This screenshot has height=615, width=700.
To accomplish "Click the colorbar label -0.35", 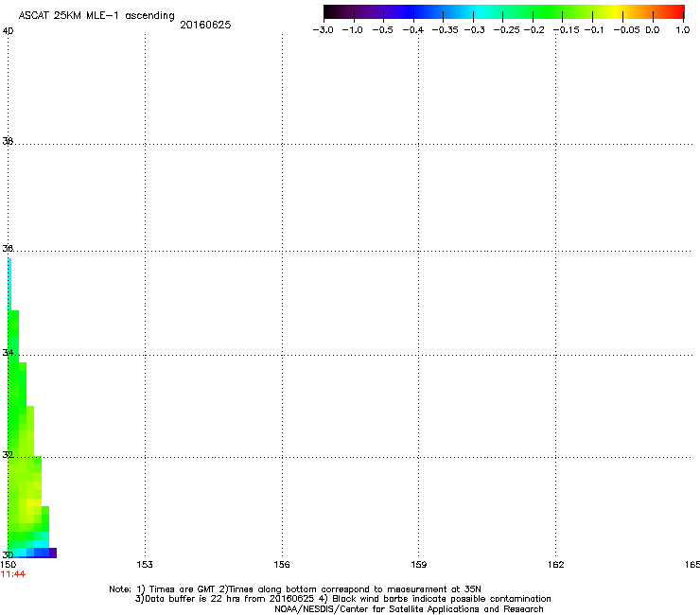I will [446, 30].
